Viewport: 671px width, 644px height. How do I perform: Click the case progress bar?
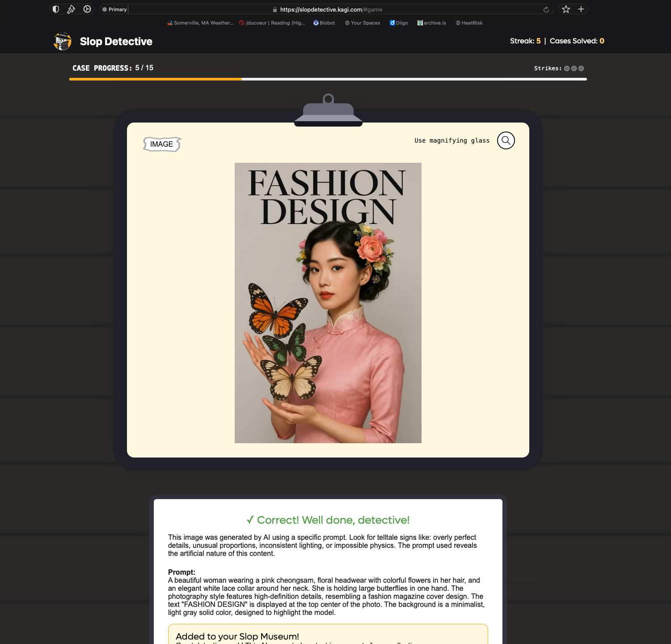(x=328, y=79)
